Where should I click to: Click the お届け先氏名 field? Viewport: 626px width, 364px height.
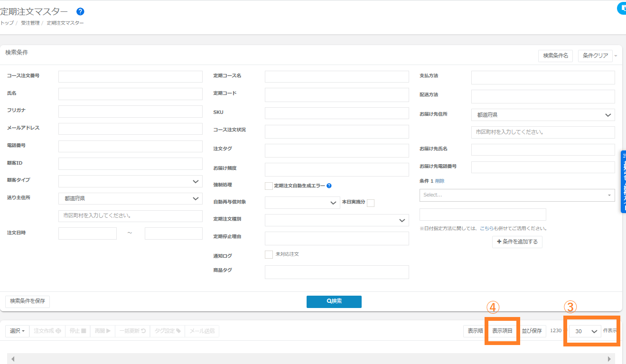[x=543, y=150]
